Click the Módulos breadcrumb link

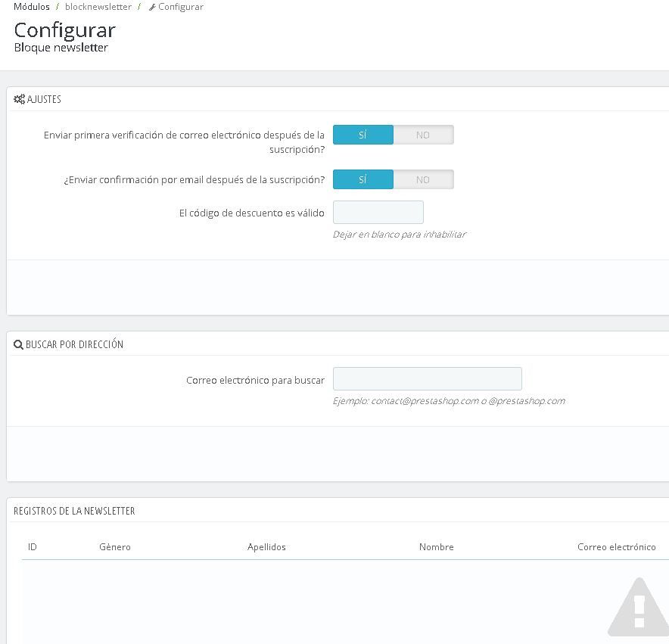32,7
